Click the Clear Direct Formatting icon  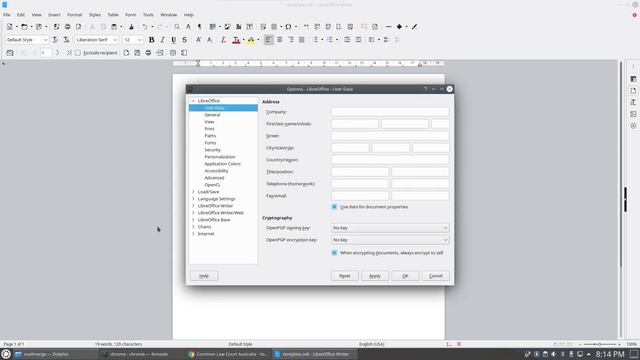223,40
